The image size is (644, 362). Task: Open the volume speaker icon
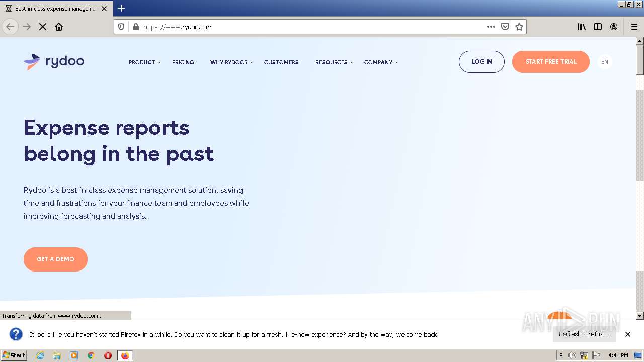[x=572, y=355]
